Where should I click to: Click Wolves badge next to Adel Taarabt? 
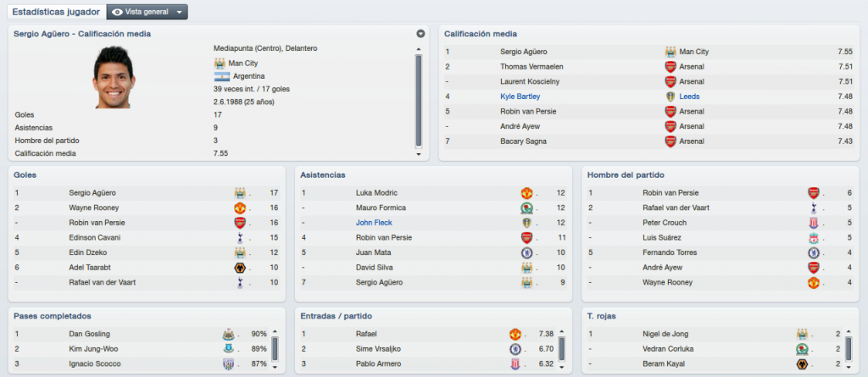(240, 268)
